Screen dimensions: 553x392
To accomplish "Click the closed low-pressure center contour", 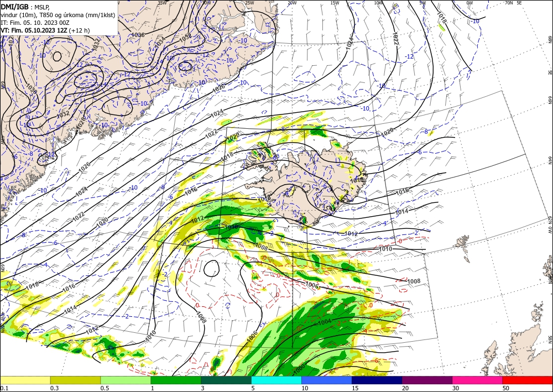I will coord(212,269).
